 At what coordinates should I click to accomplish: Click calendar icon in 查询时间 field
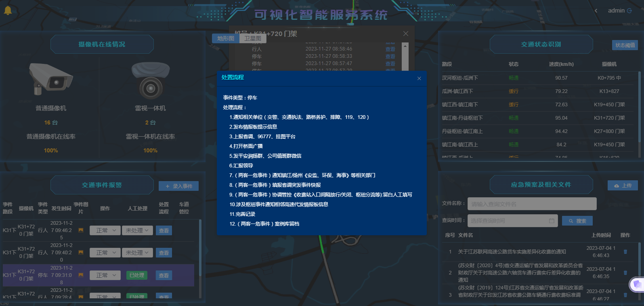(552, 221)
